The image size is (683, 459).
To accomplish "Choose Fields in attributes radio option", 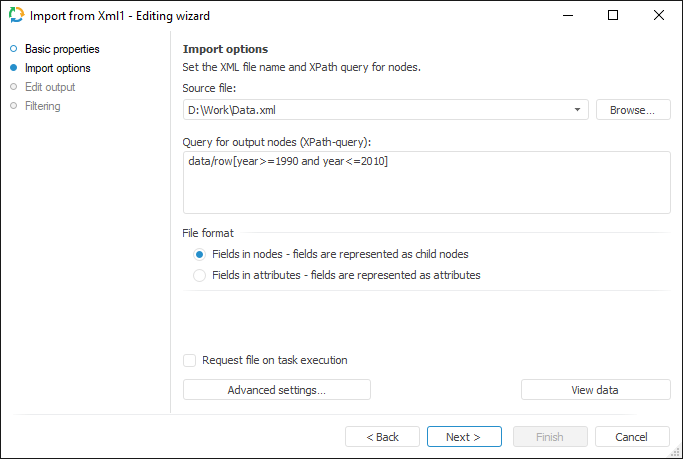I will coord(200,275).
